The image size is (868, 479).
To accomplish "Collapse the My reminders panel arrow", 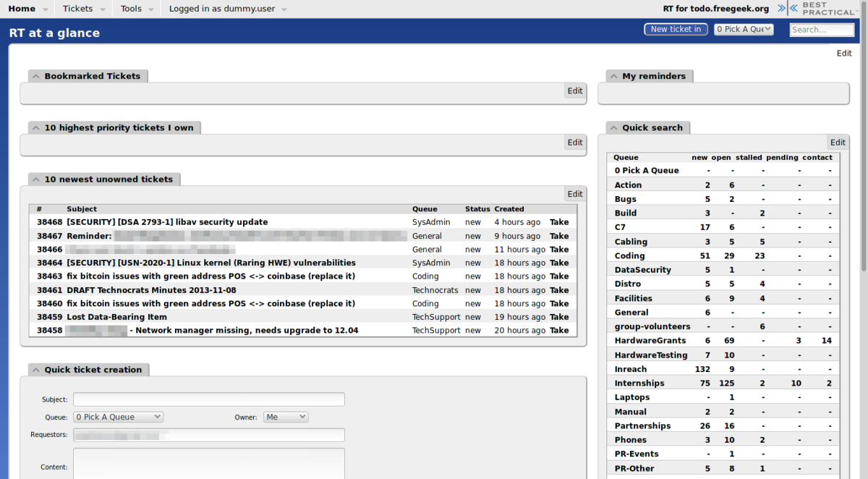I will coord(614,76).
